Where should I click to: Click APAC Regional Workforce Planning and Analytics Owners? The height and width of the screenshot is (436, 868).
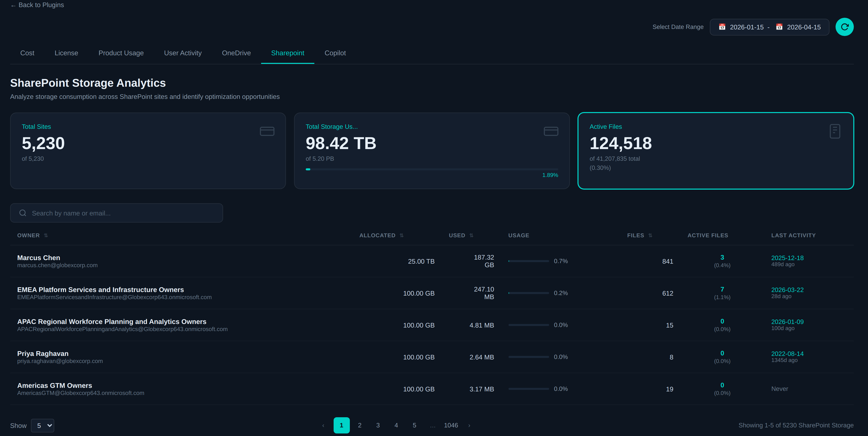pos(112,322)
